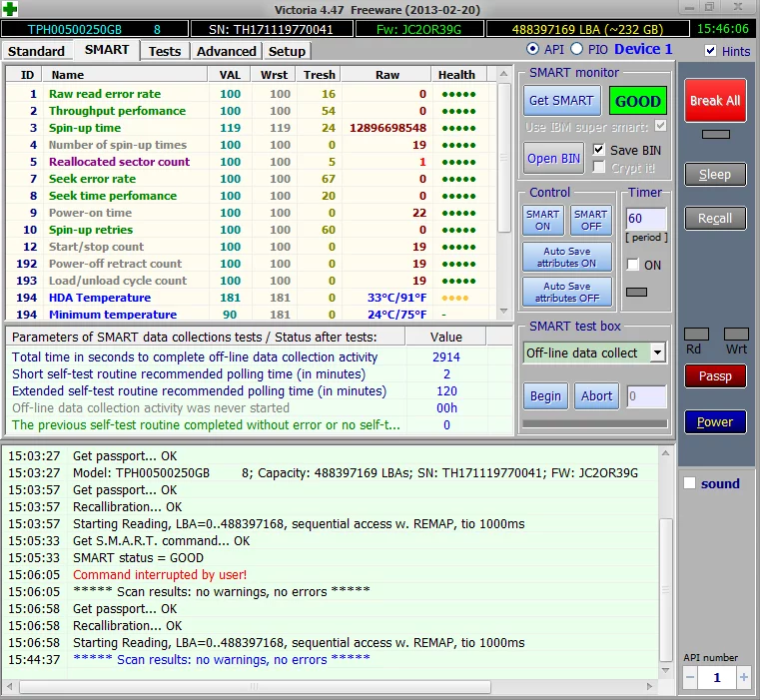
Task: Click the SMART ON control button
Action: (x=542, y=220)
